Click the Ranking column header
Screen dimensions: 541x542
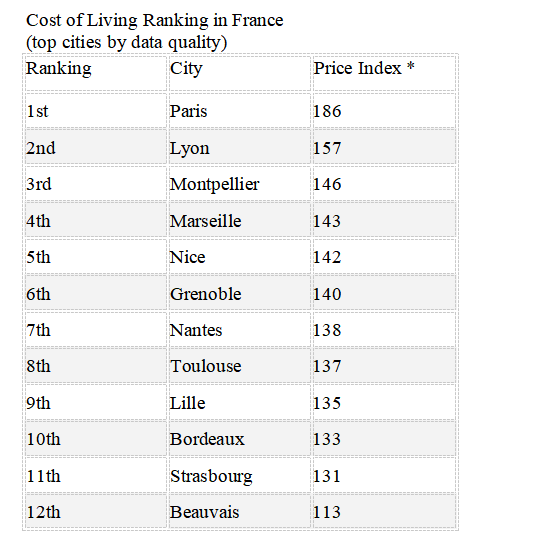[x=96, y=73]
